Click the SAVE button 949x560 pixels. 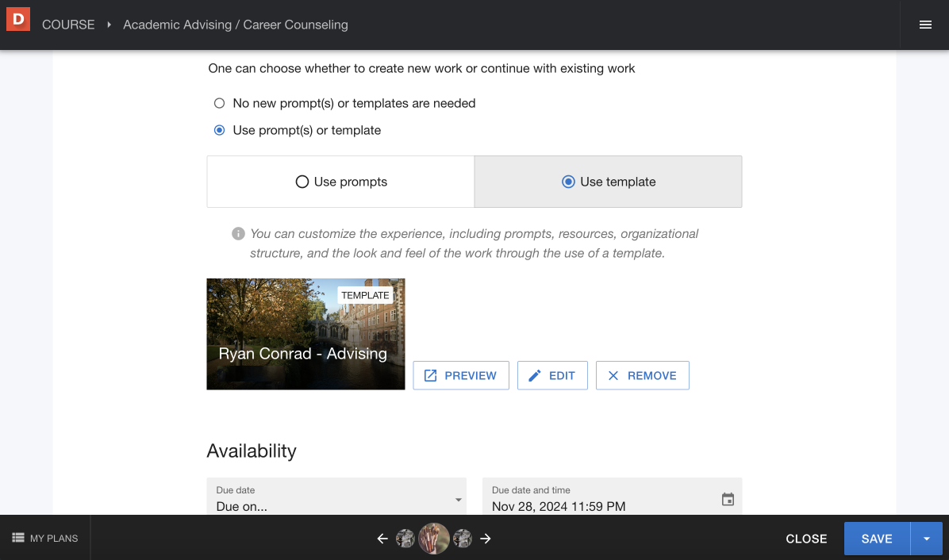[877, 539]
